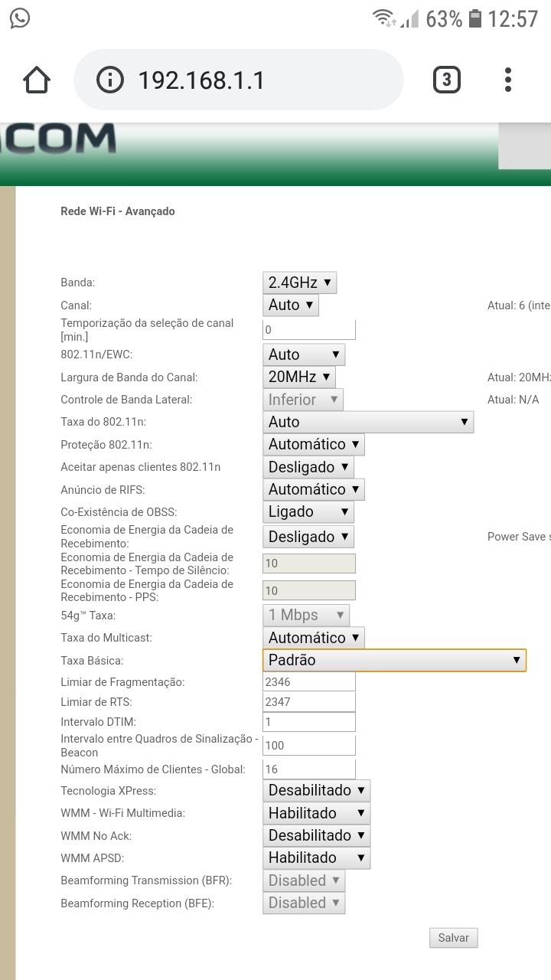Select the Tempo de Silêncio field
The image size is (551, 980).
click(309, 563)
